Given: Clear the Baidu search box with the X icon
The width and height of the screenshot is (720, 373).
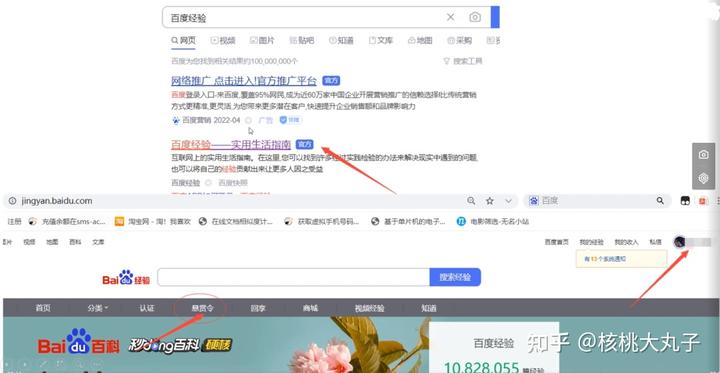Looking at the screenshot, I should coord(450,17).
